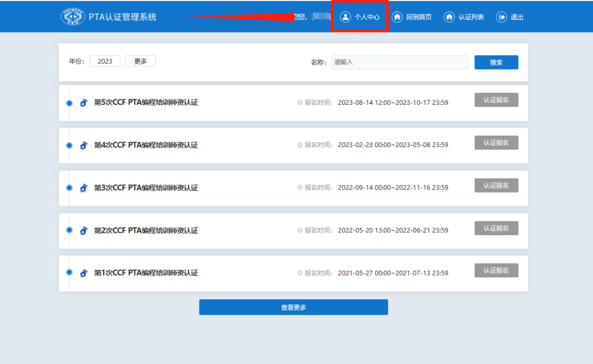The height and width of the screenshot is (364, 593).
Task: Click the 名称 请输入 input field
Action: 399,62
